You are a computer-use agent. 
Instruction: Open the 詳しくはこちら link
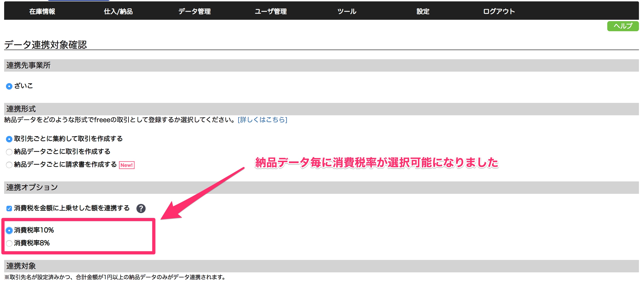coord(262,120)
